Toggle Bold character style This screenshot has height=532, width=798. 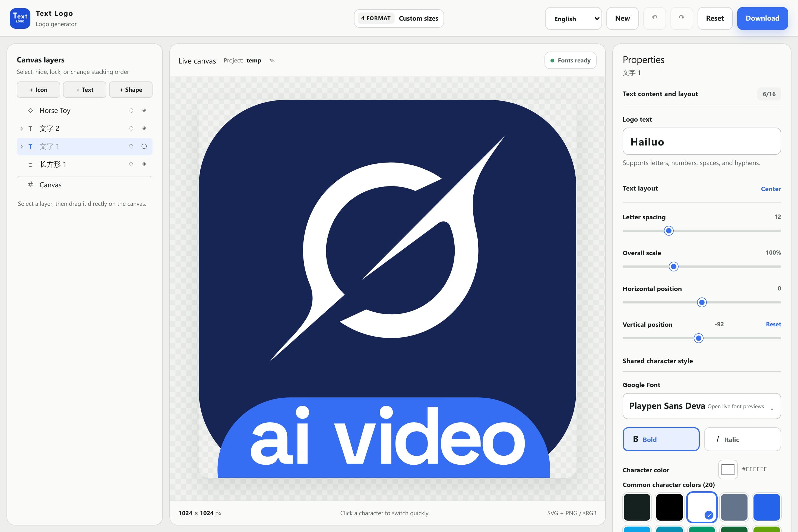661,439
